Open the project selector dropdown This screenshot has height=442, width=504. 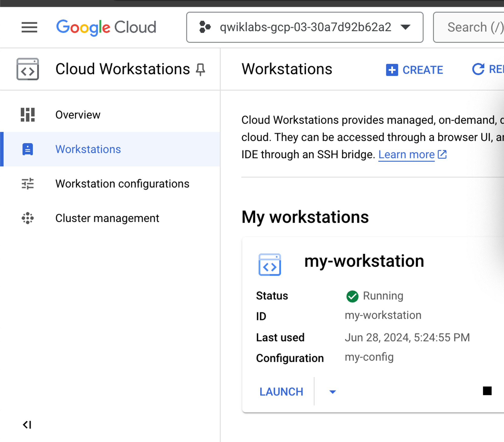tap(305, 27)
